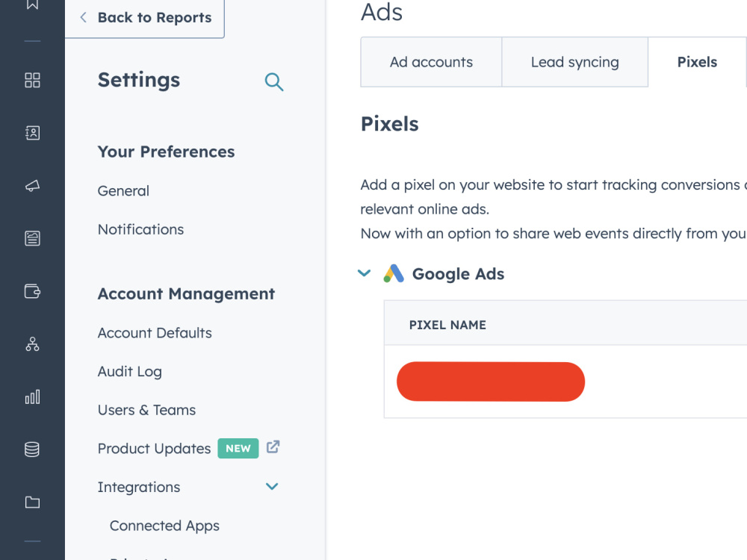This screenshot has height=560, width=747.
Task: Open the commerce wallet icon
Action: click(32, 291)
